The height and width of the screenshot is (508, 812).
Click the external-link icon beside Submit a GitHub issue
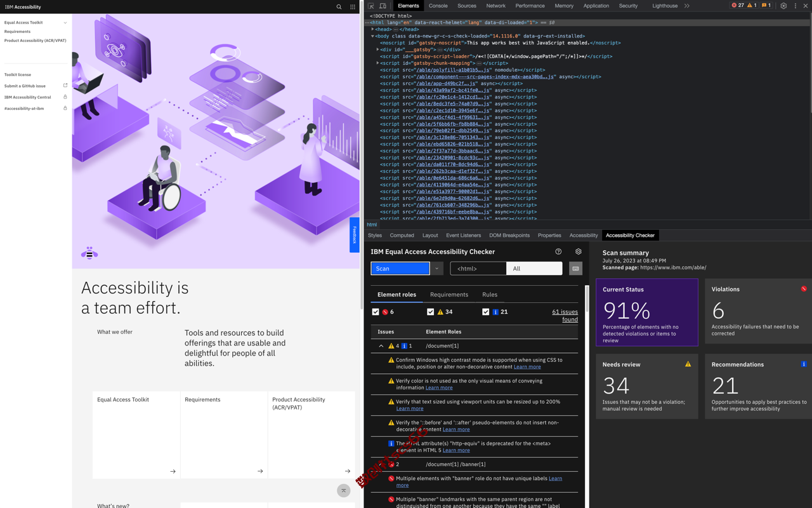click(65, 86)
